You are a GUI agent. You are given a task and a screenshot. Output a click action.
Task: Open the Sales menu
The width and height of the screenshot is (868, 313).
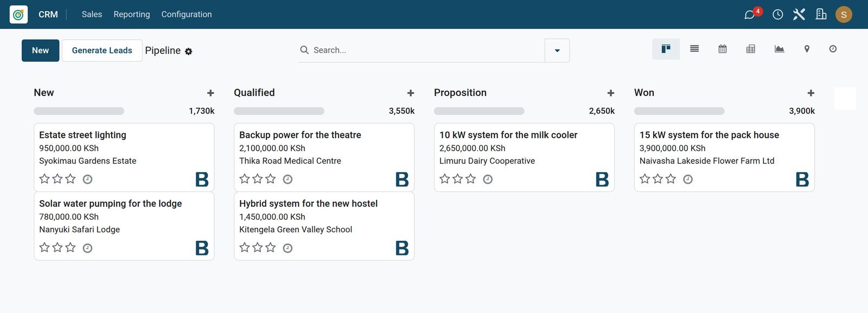[x=92, y=15]
